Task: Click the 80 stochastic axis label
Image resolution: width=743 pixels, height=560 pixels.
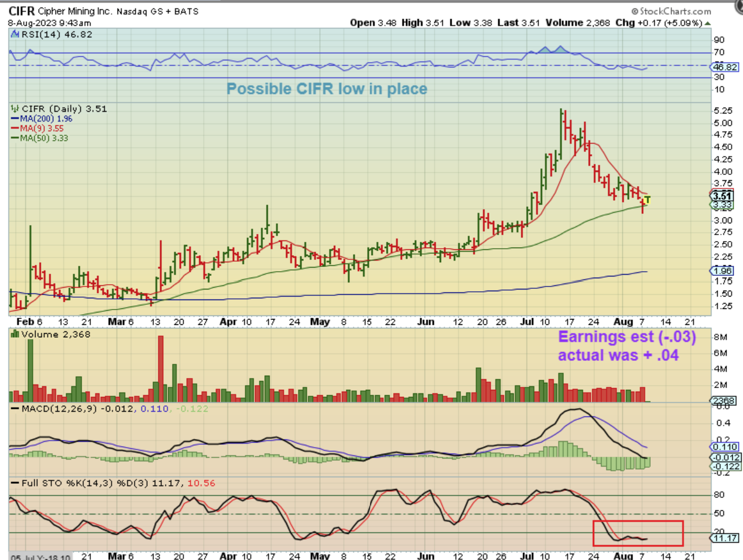Action: point(719,496)
